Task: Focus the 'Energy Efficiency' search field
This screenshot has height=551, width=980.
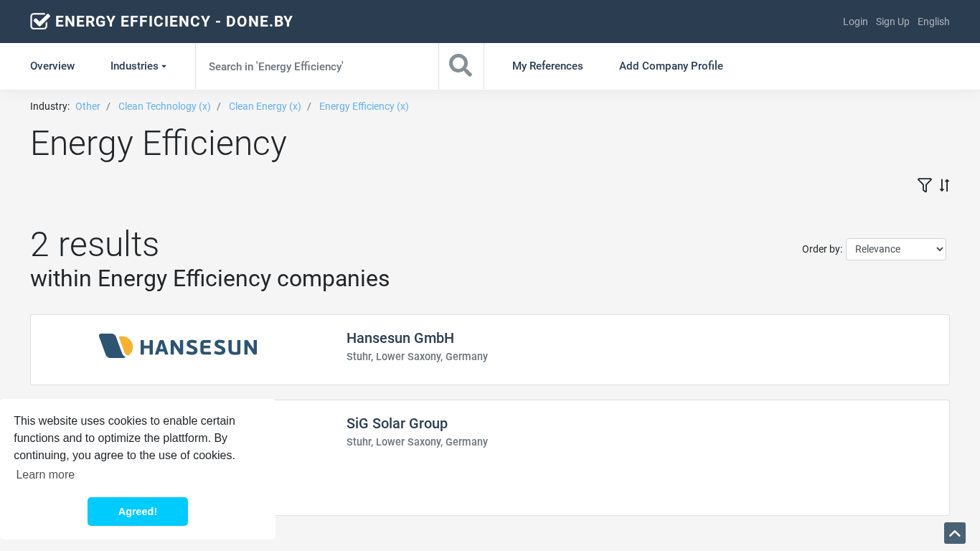Action: click(316, 66)
